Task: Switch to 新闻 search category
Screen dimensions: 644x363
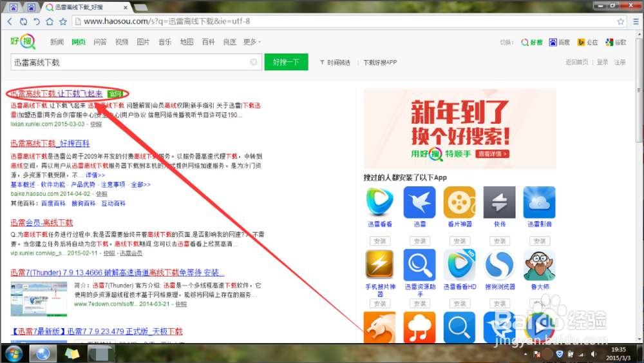Action: click(57, 42)
